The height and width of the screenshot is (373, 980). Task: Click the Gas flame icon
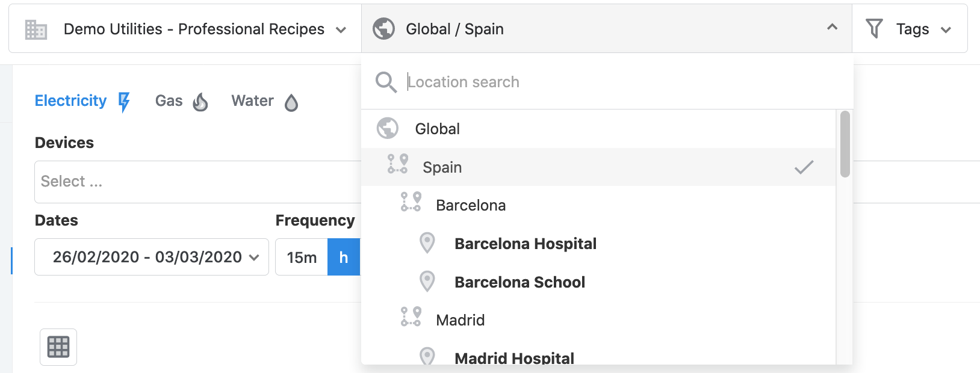(200, 102)
